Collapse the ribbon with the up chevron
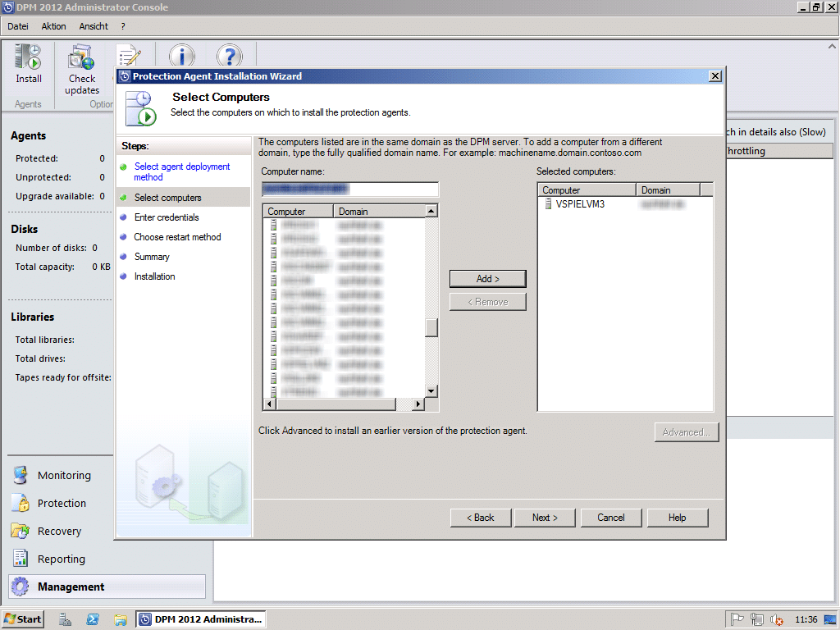This screenshot has width=840, height=630. click(x=832, y=47)
